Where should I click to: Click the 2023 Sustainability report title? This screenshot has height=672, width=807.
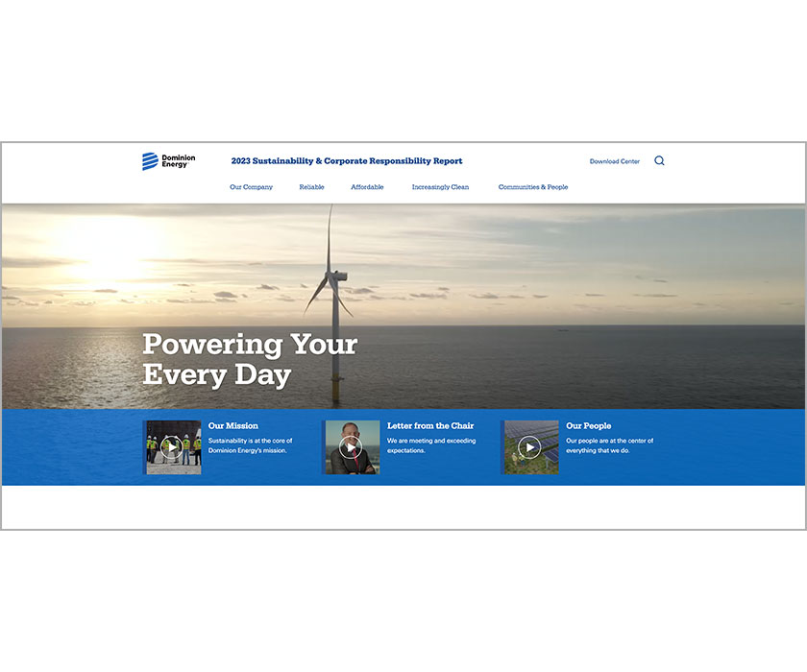coord(347,161)
